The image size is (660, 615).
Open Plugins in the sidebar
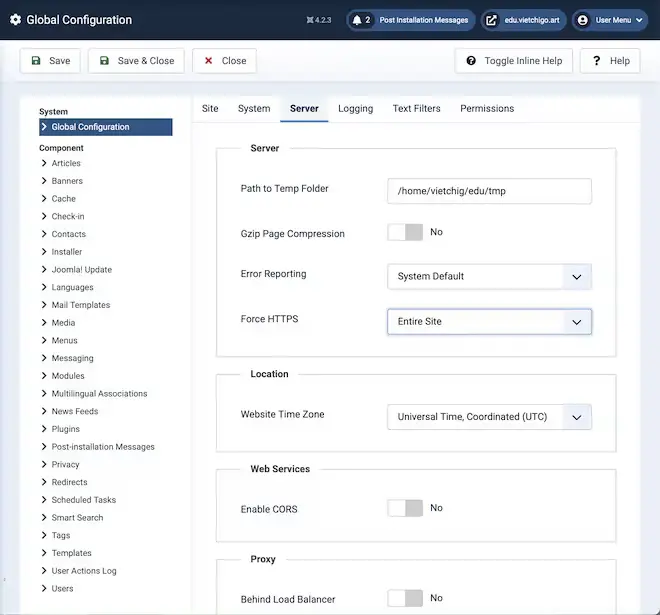click(x=66, y=429)
